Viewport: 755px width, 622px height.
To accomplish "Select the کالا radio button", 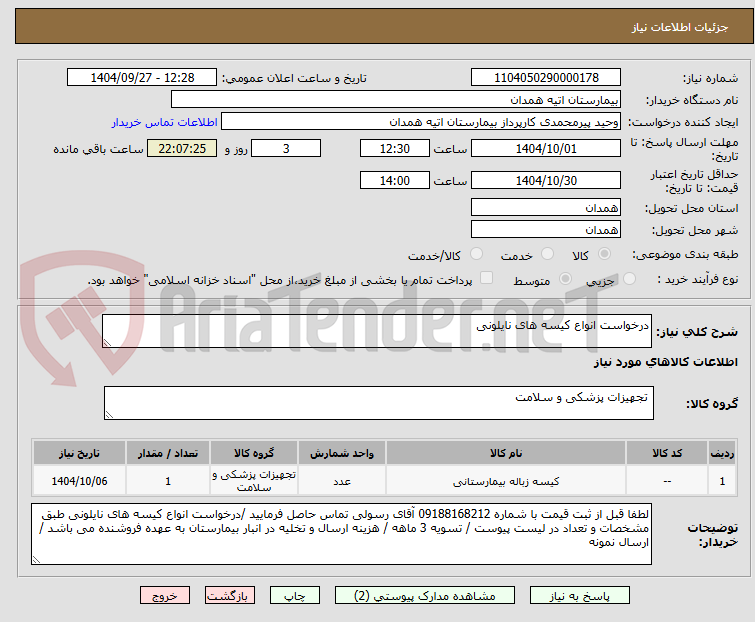I will coord(604,254).
